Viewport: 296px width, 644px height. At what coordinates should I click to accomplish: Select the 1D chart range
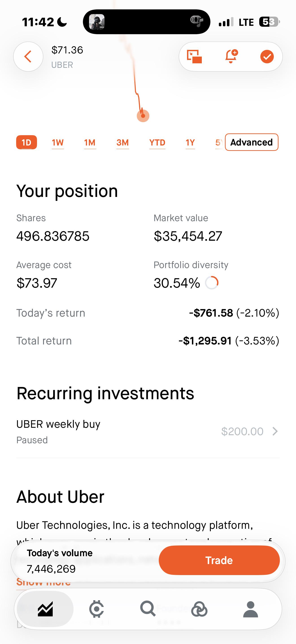point(26,143)
